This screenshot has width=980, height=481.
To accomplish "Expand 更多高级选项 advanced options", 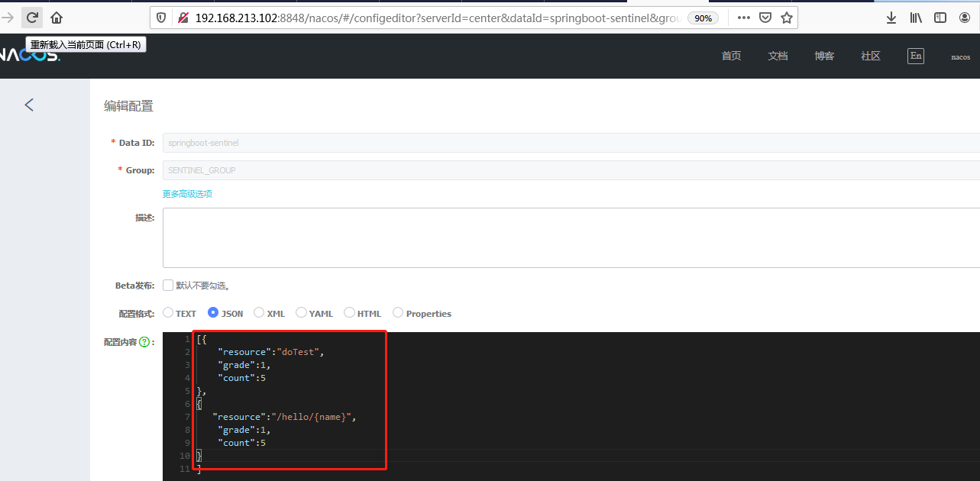I will [x=186, y=193].
